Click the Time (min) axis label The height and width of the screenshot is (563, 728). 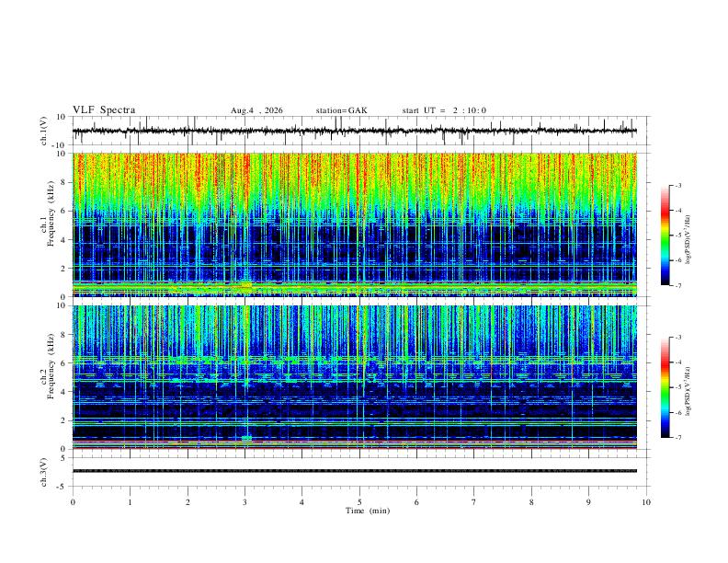(368, 511)
